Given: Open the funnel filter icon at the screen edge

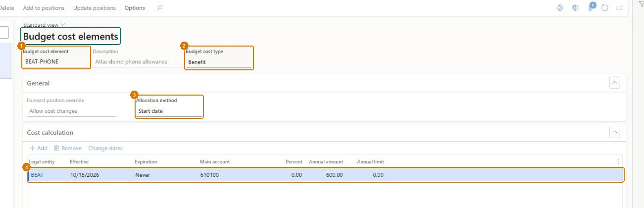Looking at the screenshot, I should 642,4.
